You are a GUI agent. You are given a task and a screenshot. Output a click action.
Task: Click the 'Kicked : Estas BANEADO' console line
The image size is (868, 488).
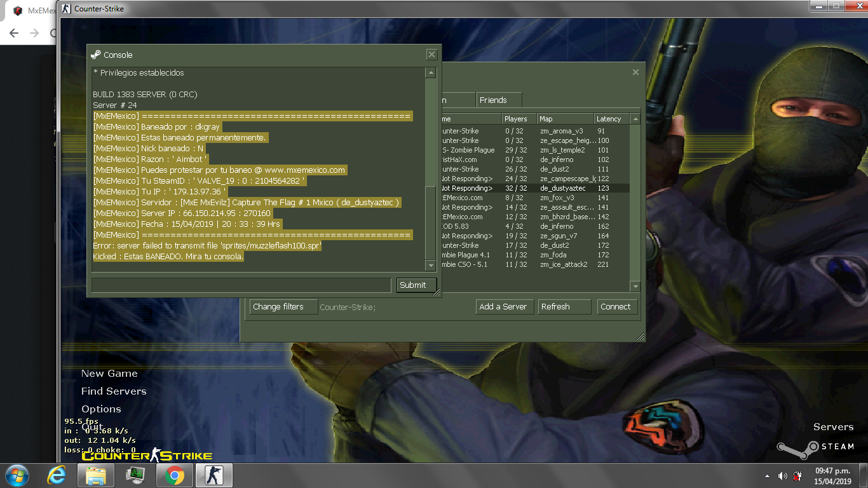point(168,257)
